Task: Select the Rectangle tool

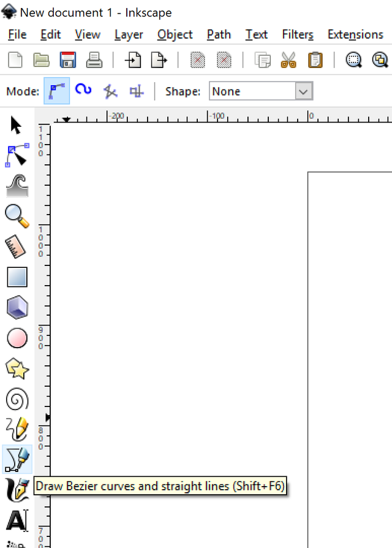Action: (17, 277)
